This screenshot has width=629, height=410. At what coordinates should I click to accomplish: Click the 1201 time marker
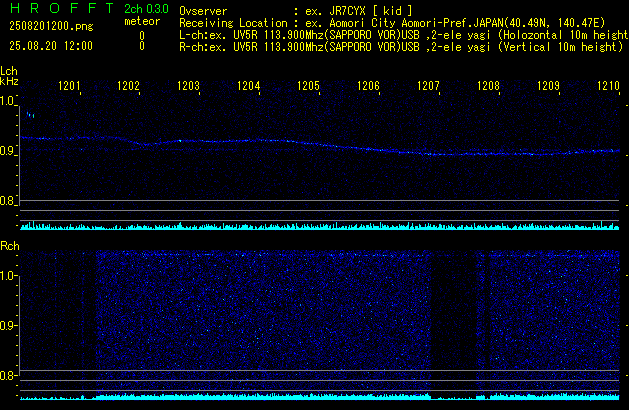point(69,86)
